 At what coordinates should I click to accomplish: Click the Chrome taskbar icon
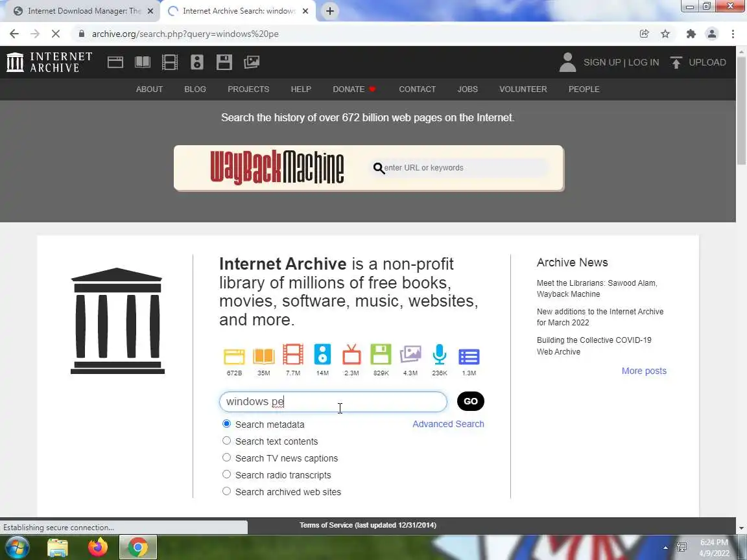137,547
